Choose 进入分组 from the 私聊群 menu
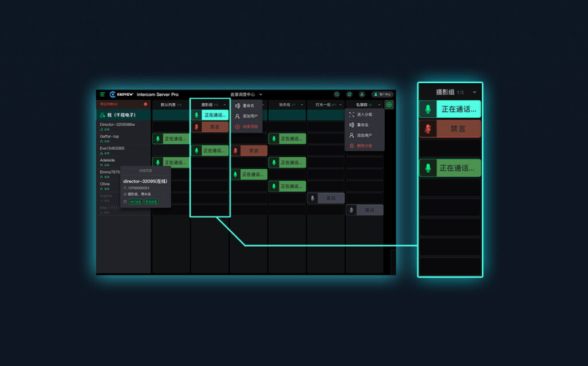The image size is (588, 366). pyautogui.click(x=364, y=115)
